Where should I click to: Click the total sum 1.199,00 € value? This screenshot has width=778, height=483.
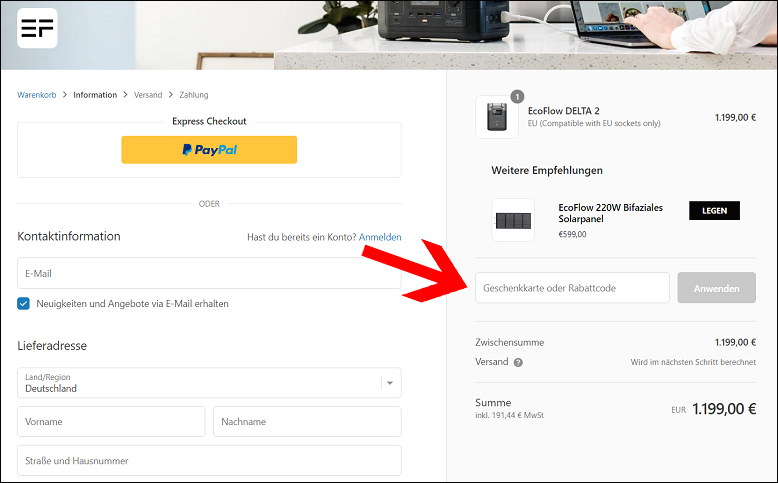tap(724, 409)
